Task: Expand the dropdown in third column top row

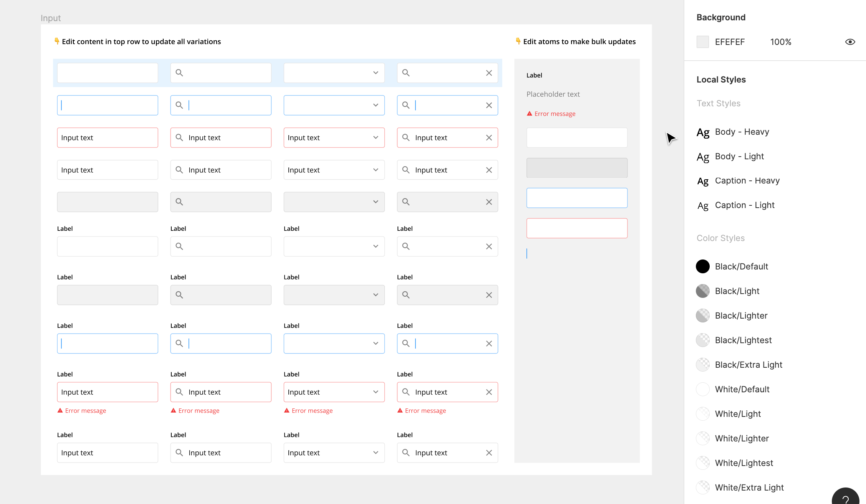Action: click(x=376, y=73)
